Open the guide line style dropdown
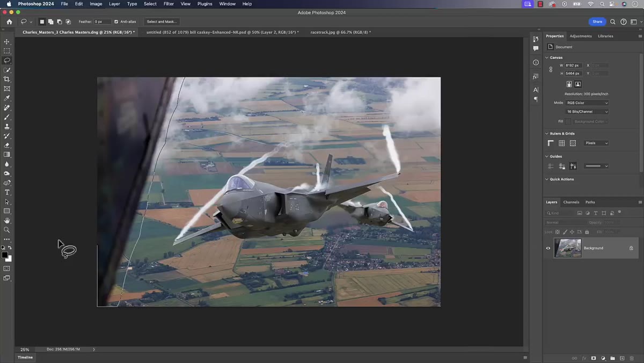Image resolution: width=644 pixels, height=363 pixels. tap(596, 166)
